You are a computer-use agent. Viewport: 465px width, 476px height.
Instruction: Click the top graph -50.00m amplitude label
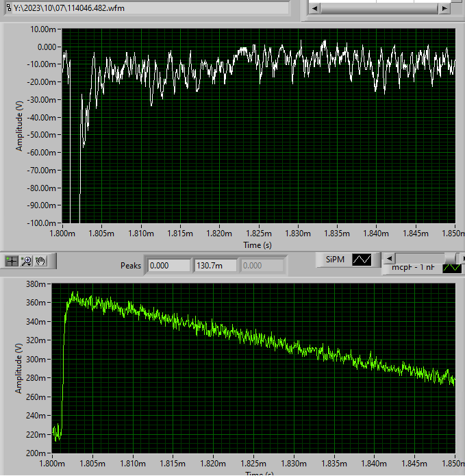pos(42,135)
